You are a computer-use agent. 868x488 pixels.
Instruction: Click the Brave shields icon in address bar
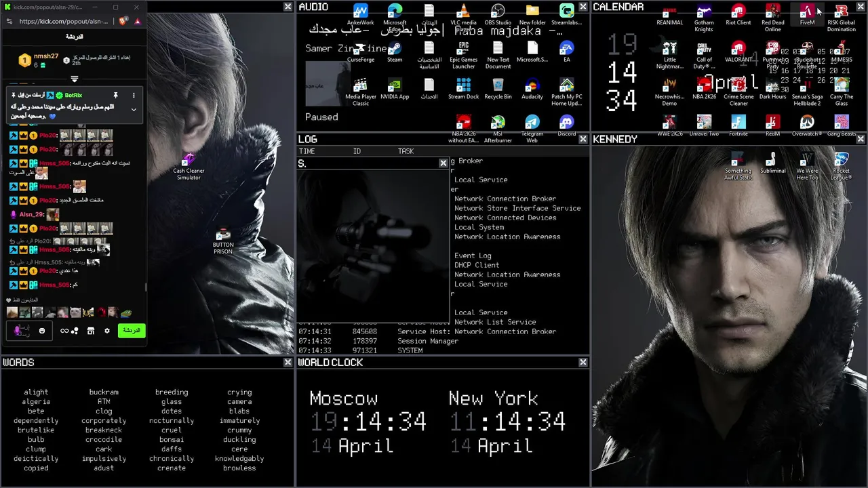[x=123, y=21]
